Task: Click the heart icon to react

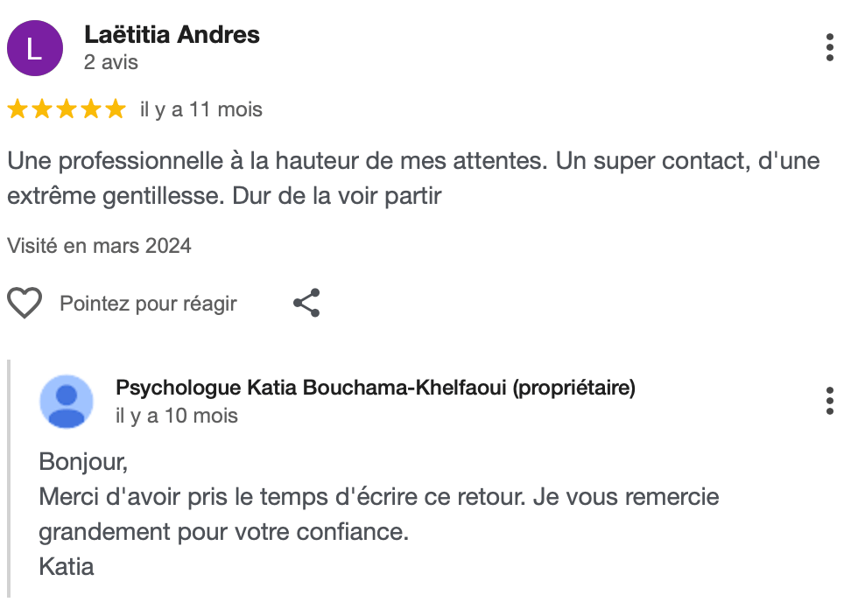Action: 25,304
